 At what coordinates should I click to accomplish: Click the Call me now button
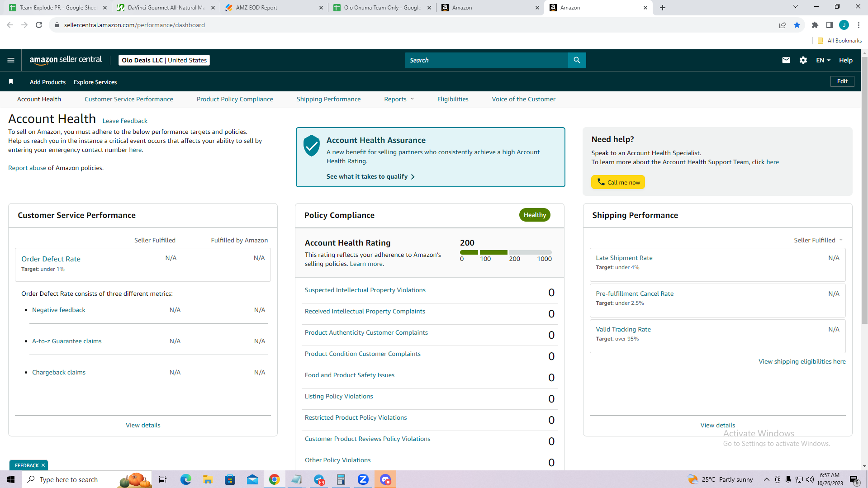click(x=618, y=182)
